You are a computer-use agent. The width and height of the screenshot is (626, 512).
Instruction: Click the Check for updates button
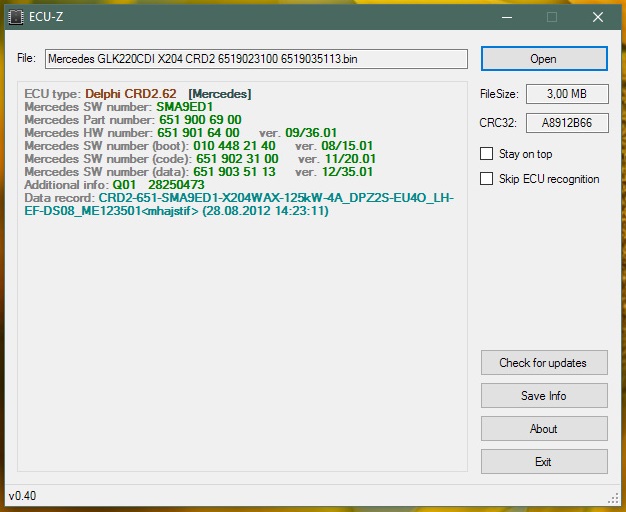pos(544,363)
